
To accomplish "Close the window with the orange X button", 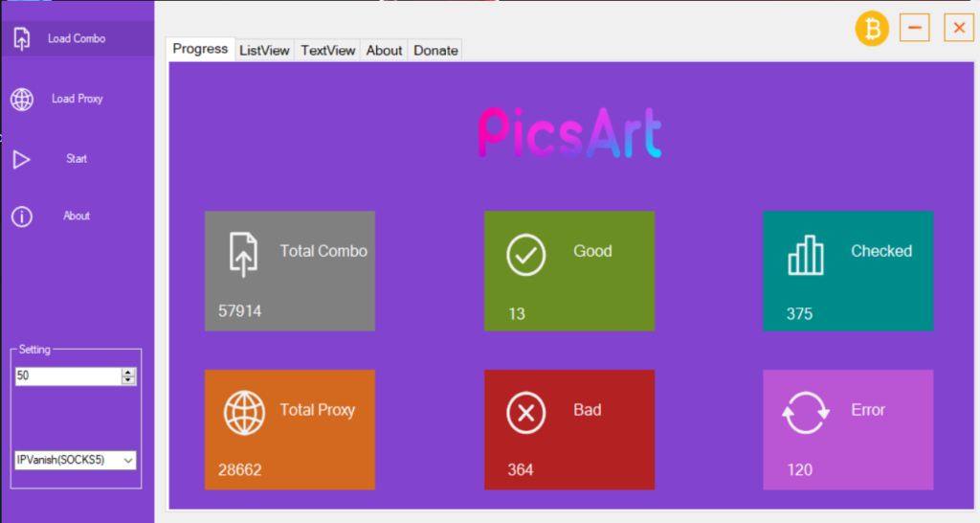I will [x=959, y=28].
